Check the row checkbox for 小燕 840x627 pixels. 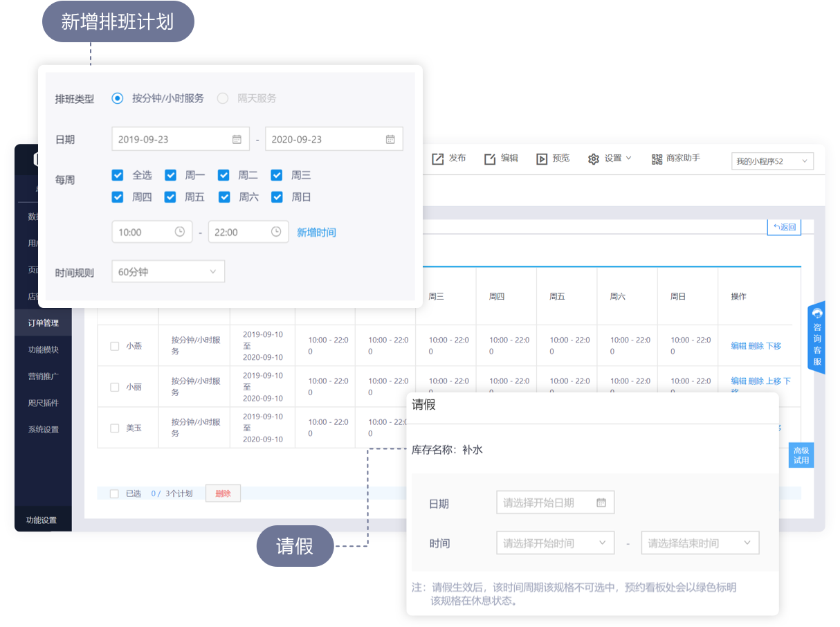click(x=115, y=346)
